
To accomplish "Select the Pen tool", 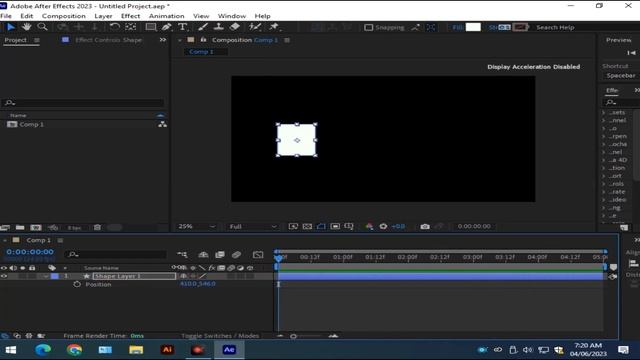I will coord(167,27).
